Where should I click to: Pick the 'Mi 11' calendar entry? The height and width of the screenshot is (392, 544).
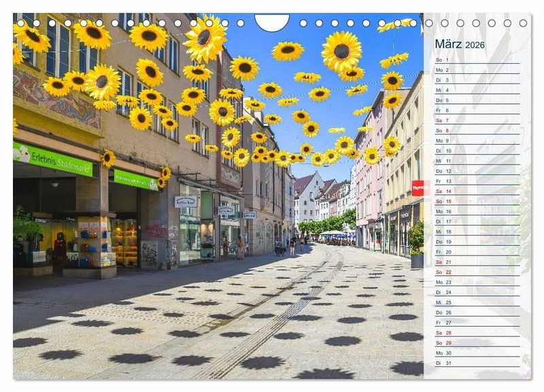pos(477,161)
